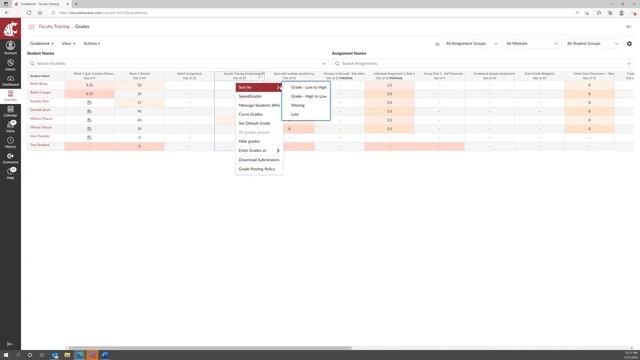Collapse the global navigation sidebar
640x360 pixels.
click(x=10, y=344)
